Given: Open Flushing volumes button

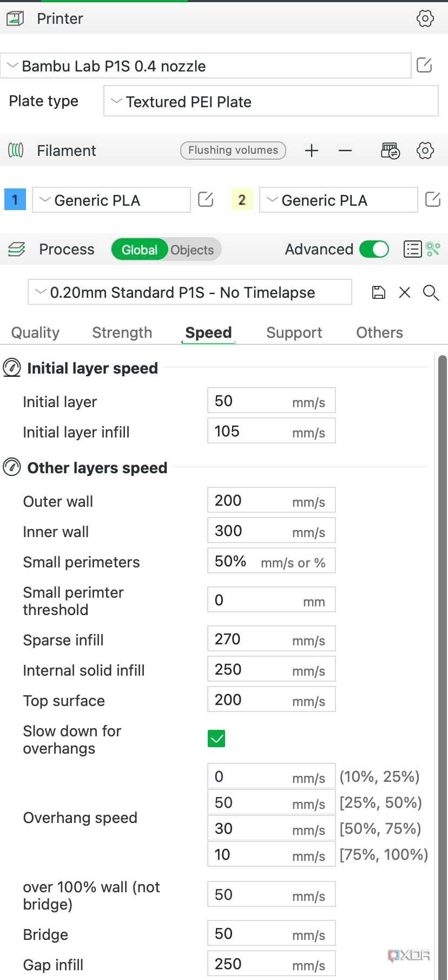Looking at the screenshot, I should point(233,150).
